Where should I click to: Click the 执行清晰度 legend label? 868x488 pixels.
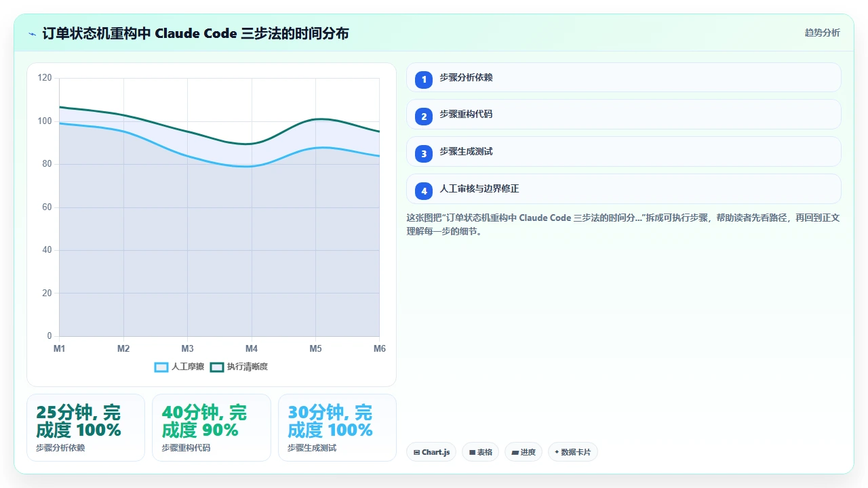248,367
